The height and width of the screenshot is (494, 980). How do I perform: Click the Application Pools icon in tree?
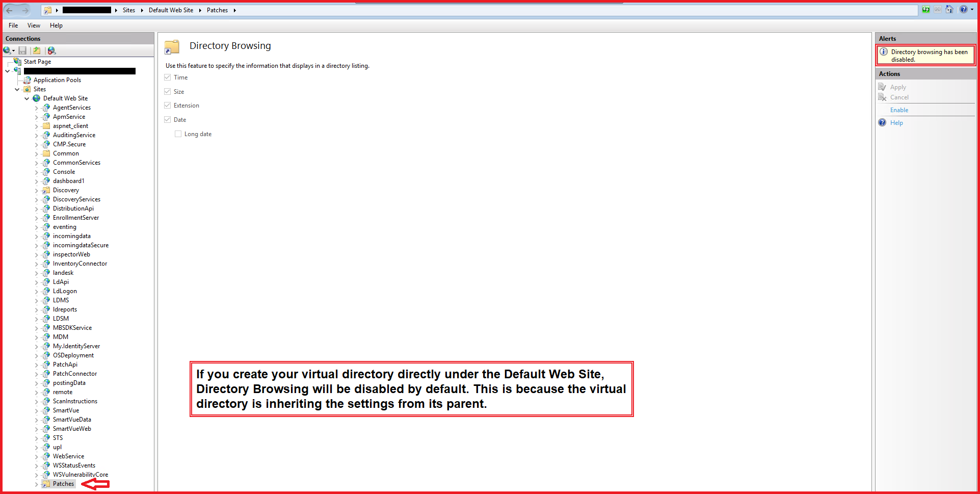[x=28, y=80]
